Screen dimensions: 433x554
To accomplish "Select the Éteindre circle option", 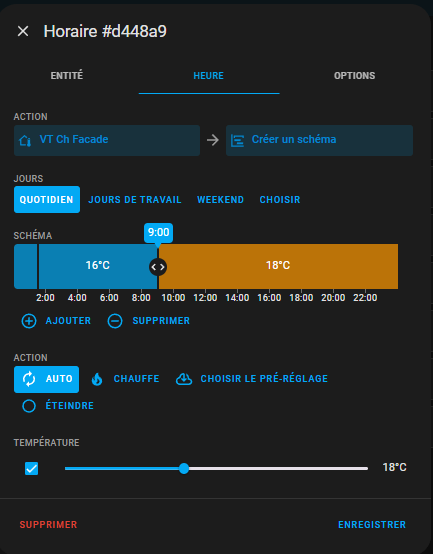I will point(29,406).
